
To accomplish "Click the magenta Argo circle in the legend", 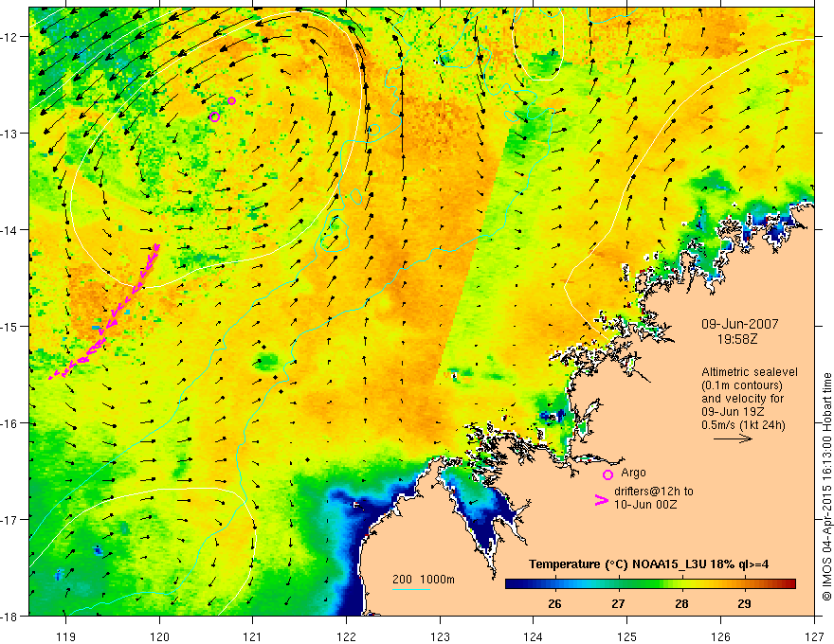I will coord(607,474).
